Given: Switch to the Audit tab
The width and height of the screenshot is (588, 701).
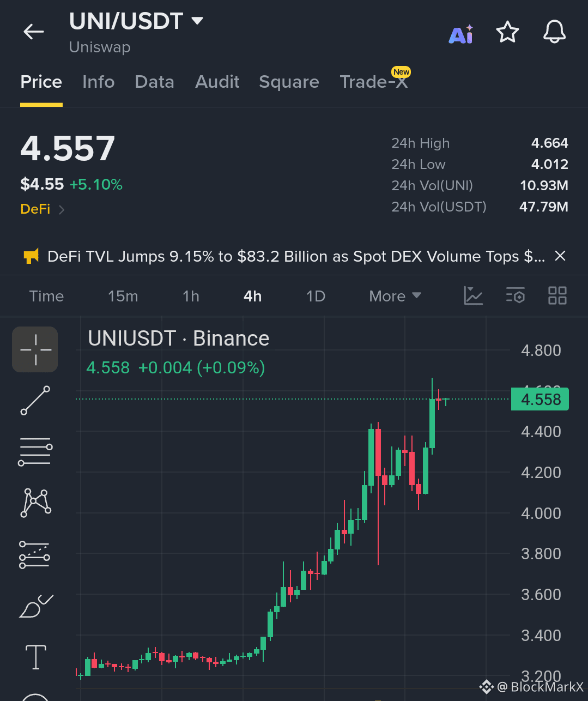Looking at the screenshot, I should [x=217, y=82].
